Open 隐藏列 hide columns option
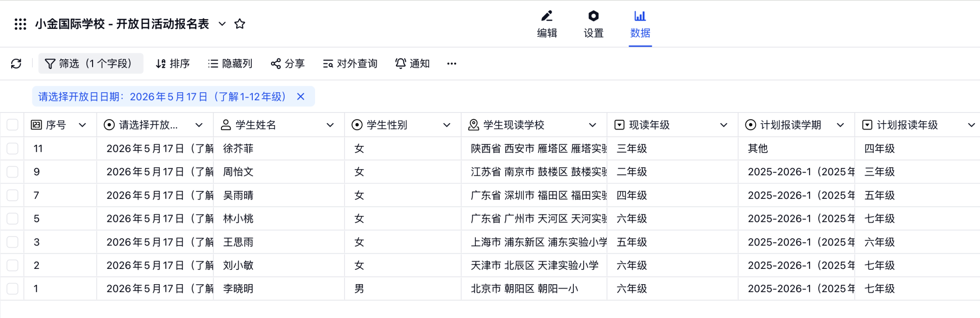This screenshot has width=980, height=318. (230, 64)
